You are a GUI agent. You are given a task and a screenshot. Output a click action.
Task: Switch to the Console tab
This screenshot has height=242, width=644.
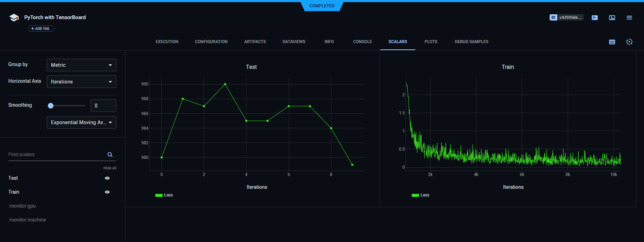click(x=362, y=42)
